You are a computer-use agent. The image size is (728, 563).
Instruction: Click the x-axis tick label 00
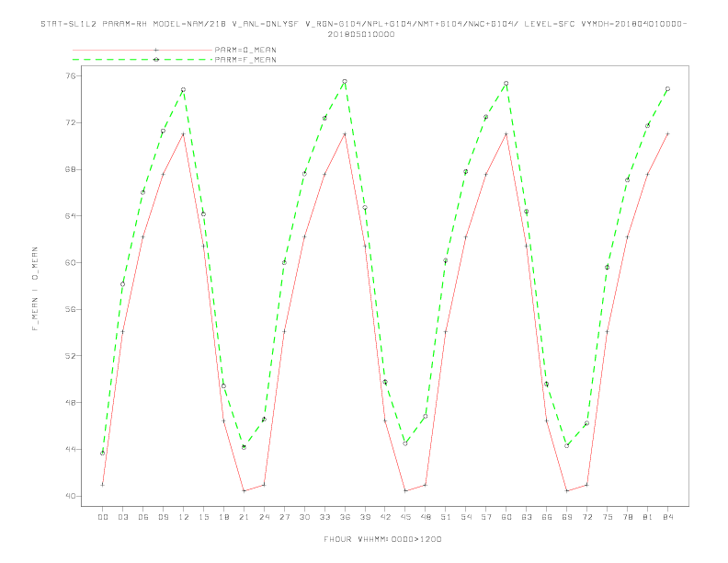pyautogui.click(x=103, y=517)
